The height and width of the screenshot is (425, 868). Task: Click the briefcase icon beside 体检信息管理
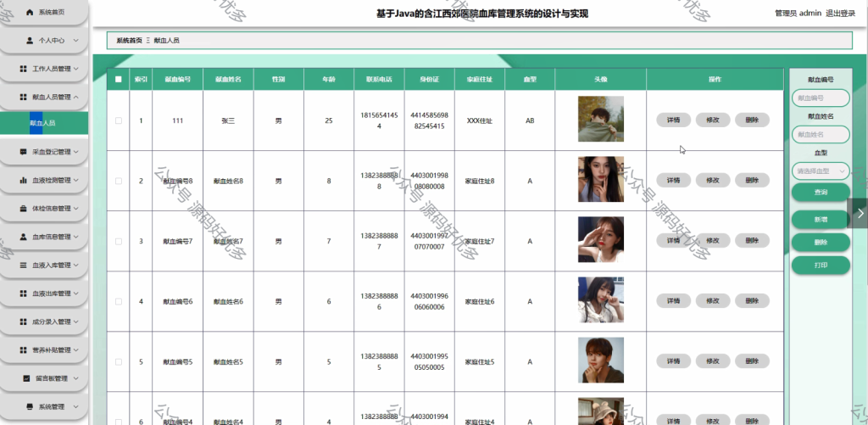tap(23, 209)
